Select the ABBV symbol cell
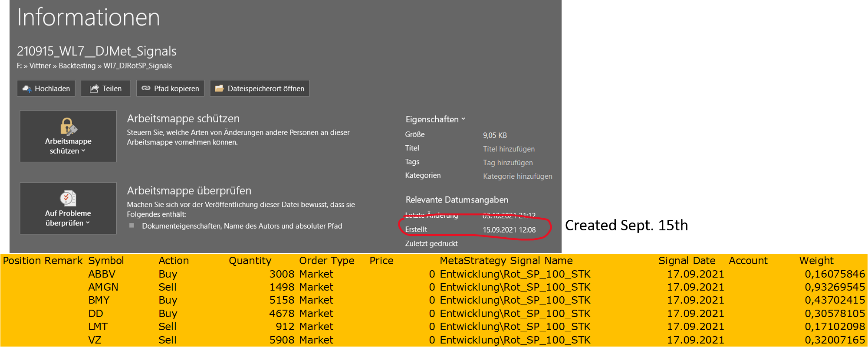 coord(102,274)
